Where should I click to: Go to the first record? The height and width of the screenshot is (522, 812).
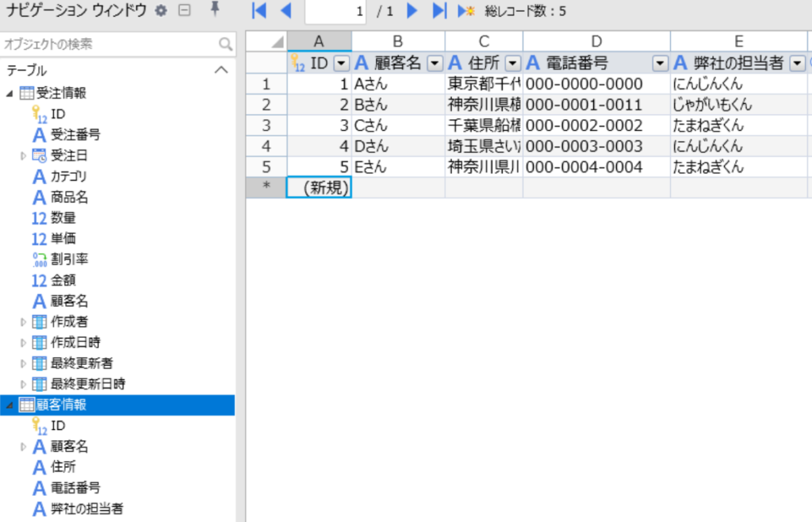pos(259,10)
